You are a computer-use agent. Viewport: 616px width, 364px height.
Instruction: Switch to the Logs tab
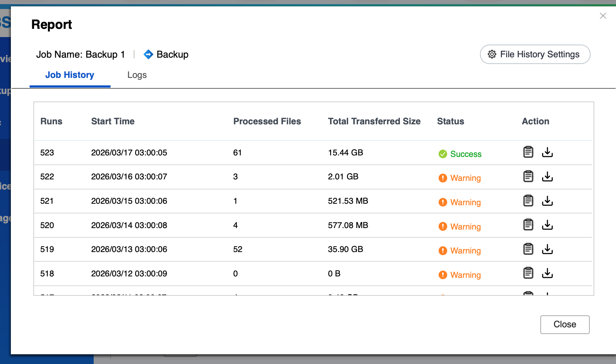pos(137,75)
